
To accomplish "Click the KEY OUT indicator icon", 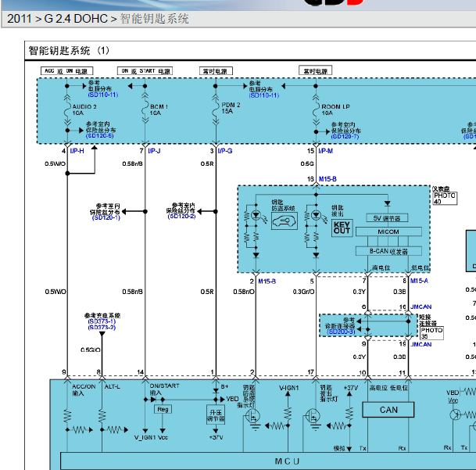I will point(342,228).
